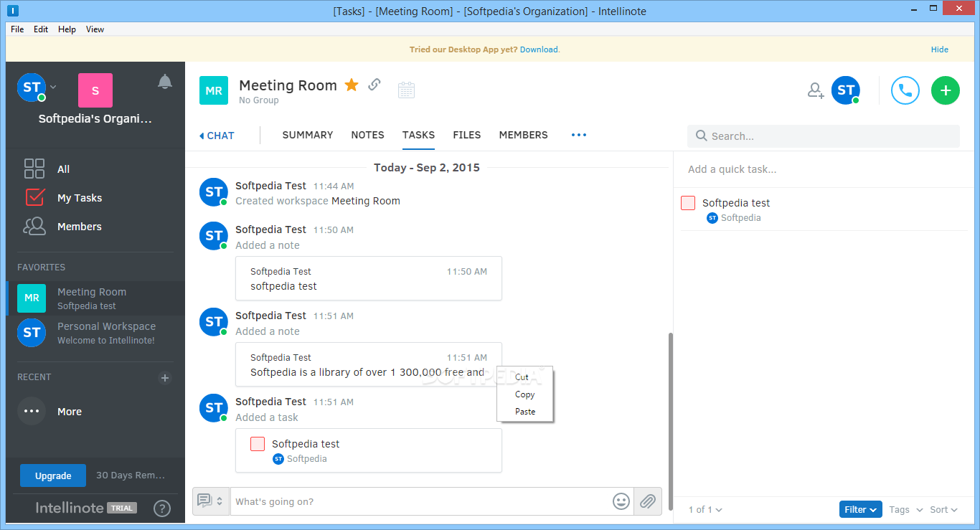
Task: Click the search magnifier icon
Action: 701,136
